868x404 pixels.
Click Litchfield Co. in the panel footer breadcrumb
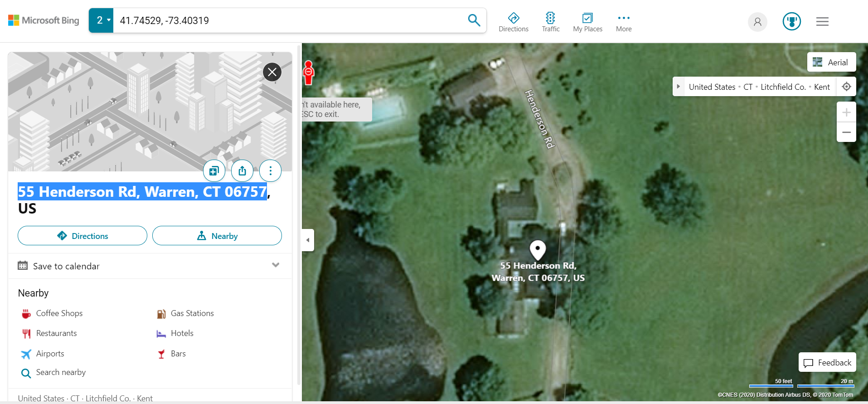(x=108, y=398)
